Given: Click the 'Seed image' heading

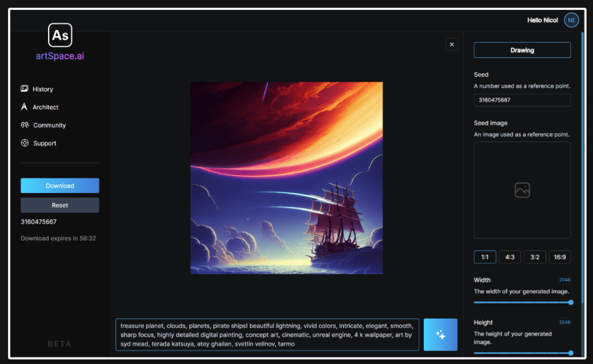Looking at the screenshot, I should click(x=490, y=123).
